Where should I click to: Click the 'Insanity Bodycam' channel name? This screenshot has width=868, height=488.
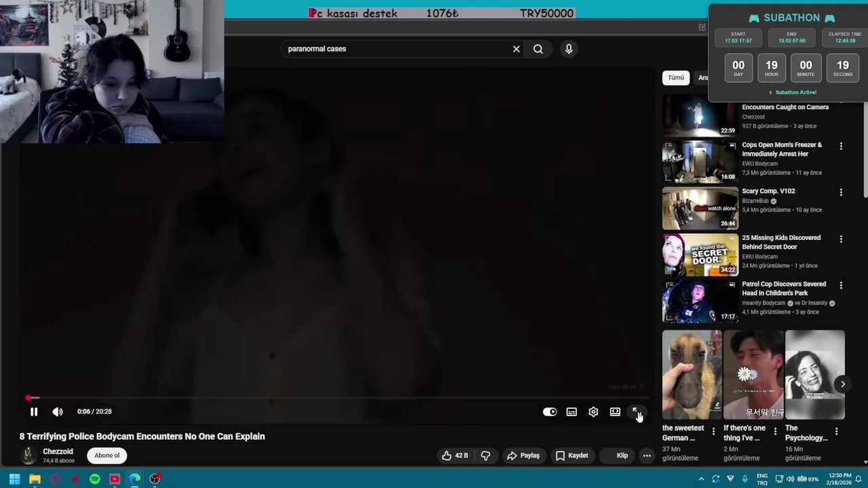764,303
